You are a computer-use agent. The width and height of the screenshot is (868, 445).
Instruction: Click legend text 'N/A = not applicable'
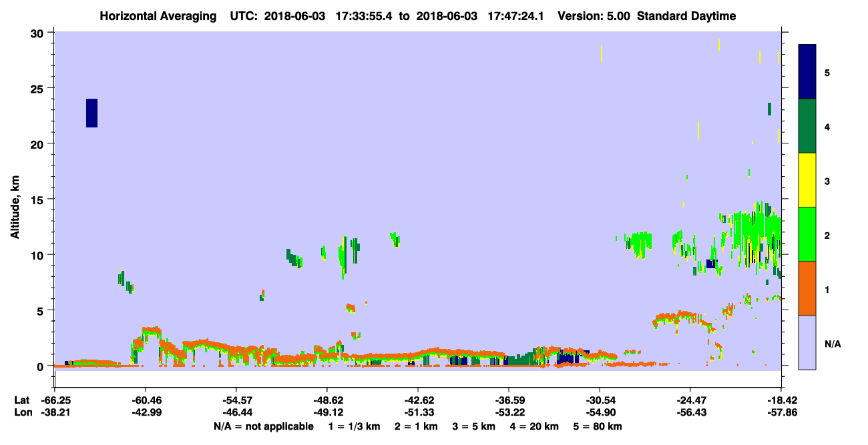(x=263, y=426)
